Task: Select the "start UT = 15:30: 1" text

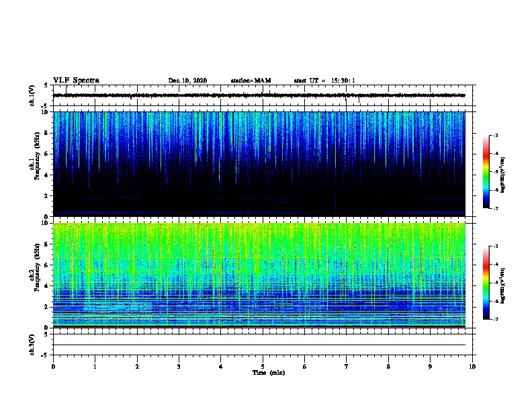Action: click(x=324, y=81)
